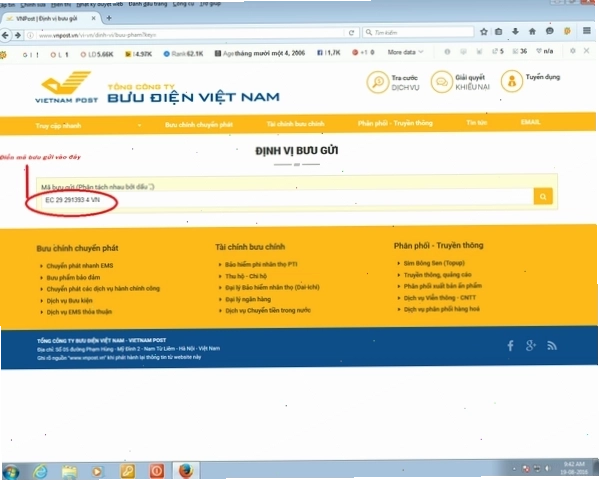Go to the browser home icon
This screenshot has height=481, width=599.
tap(532, 31)
